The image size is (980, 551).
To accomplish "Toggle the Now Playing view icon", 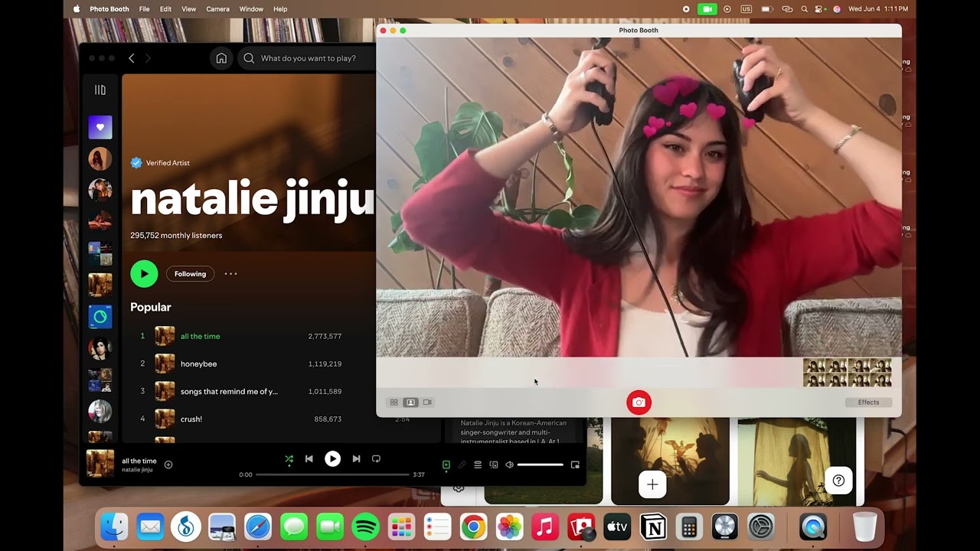I will pos(446,465).
